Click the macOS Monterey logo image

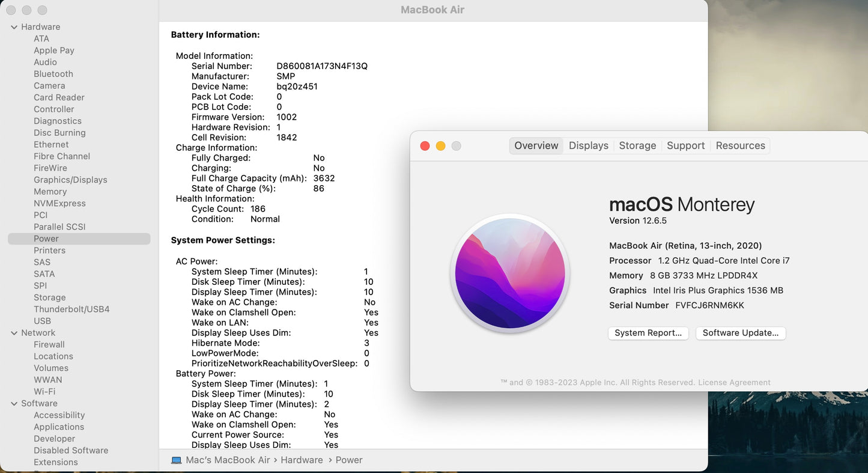point(510,273)
